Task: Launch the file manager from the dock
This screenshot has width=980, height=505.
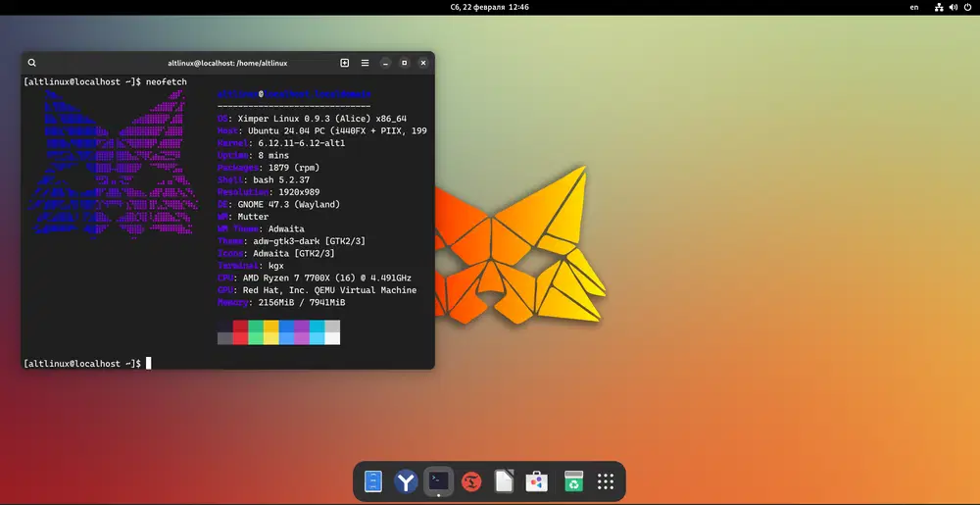Action: click(x=373, y=481)
